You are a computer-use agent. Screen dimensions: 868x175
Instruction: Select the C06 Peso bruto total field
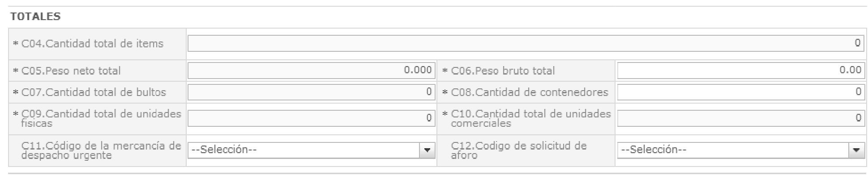point(740,70)
